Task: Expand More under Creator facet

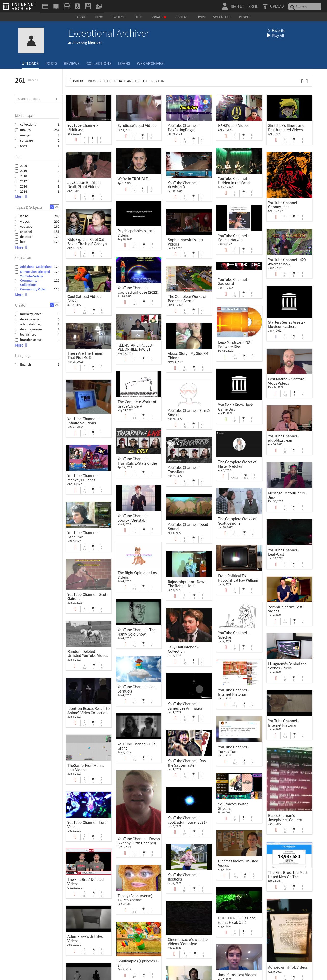Action: point(21,345)
